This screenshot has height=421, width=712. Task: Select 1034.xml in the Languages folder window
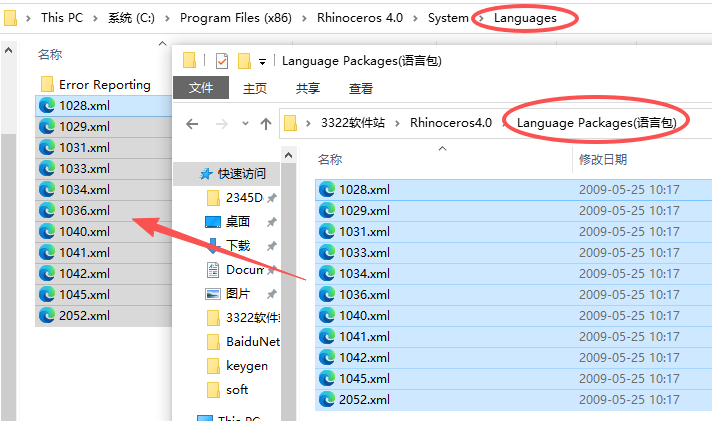pos(104,189)
